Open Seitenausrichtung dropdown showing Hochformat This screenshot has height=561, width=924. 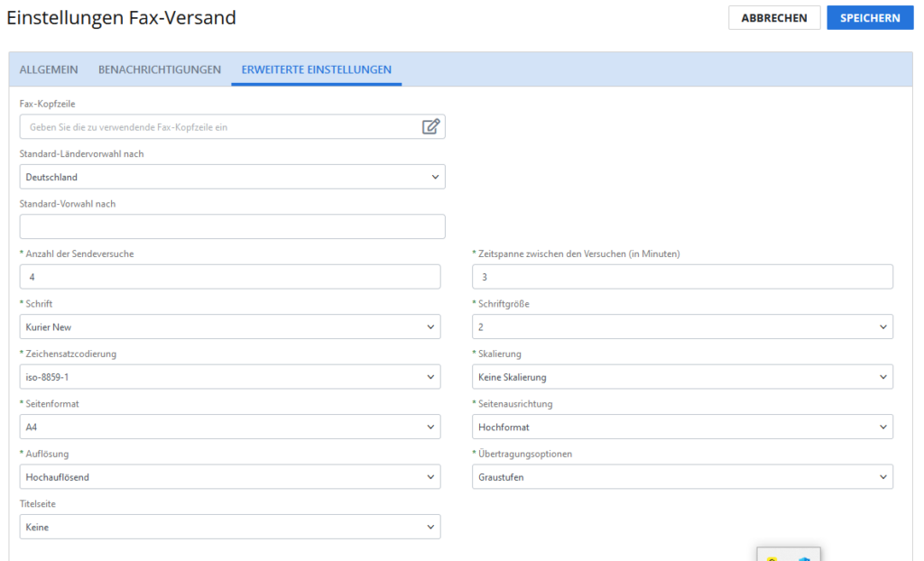click(682, 428)
